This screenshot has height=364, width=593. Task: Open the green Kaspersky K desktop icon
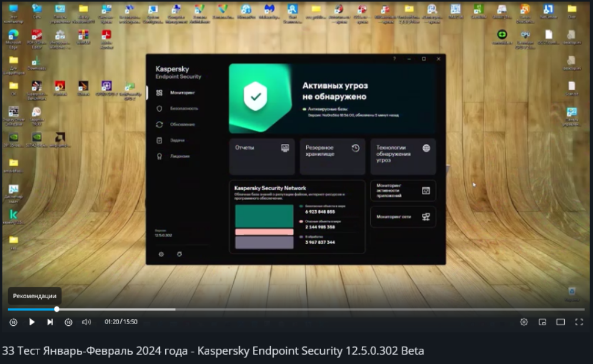pyautogui.click(x=14, y=217)
